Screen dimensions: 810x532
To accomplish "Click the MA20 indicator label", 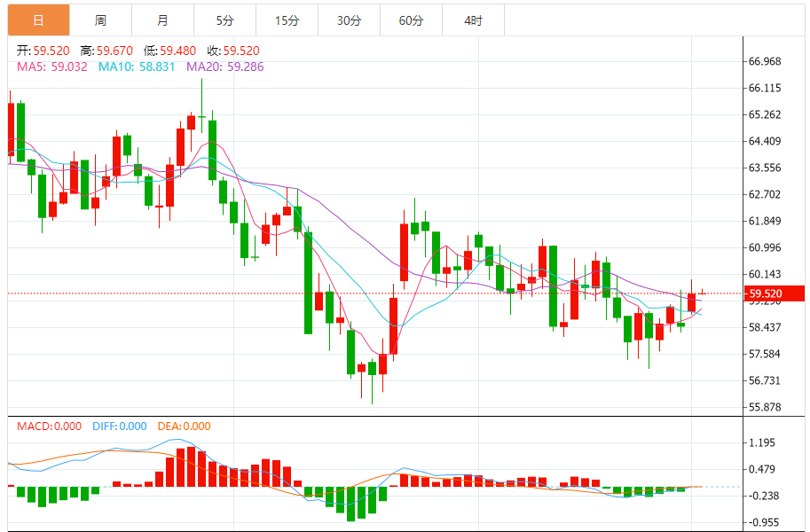I will (224, 66).
